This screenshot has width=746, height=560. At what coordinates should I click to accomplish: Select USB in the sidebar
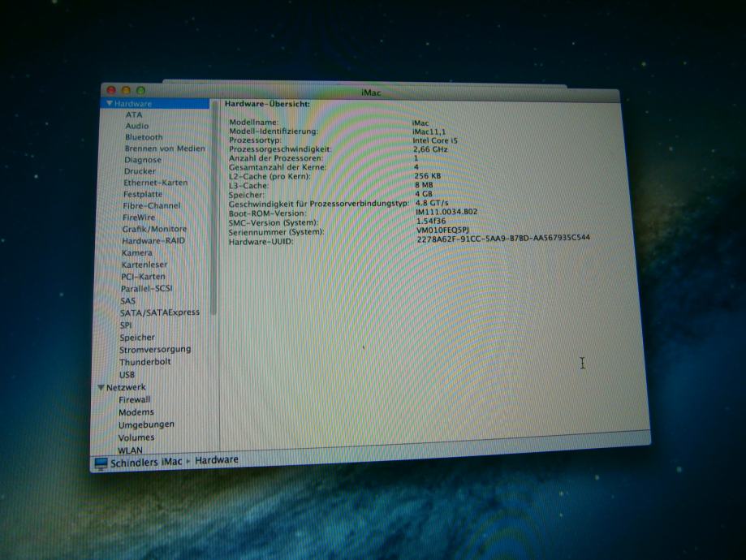(127, 375)
